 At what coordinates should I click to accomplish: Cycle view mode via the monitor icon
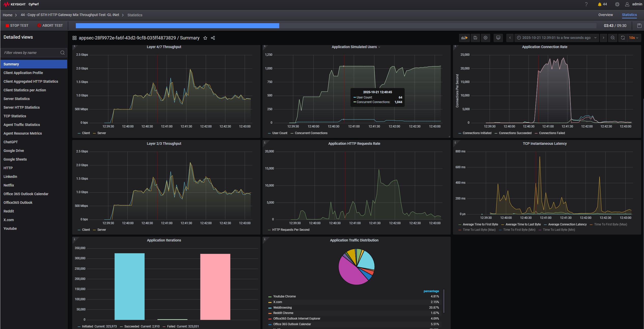(x=498, y=38)
